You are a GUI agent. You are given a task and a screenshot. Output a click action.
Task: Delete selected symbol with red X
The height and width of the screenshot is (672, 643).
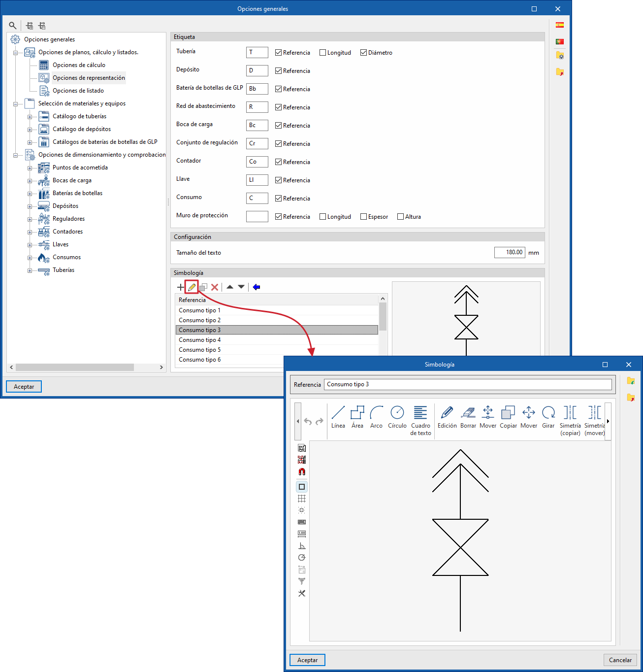click(215, 287)
